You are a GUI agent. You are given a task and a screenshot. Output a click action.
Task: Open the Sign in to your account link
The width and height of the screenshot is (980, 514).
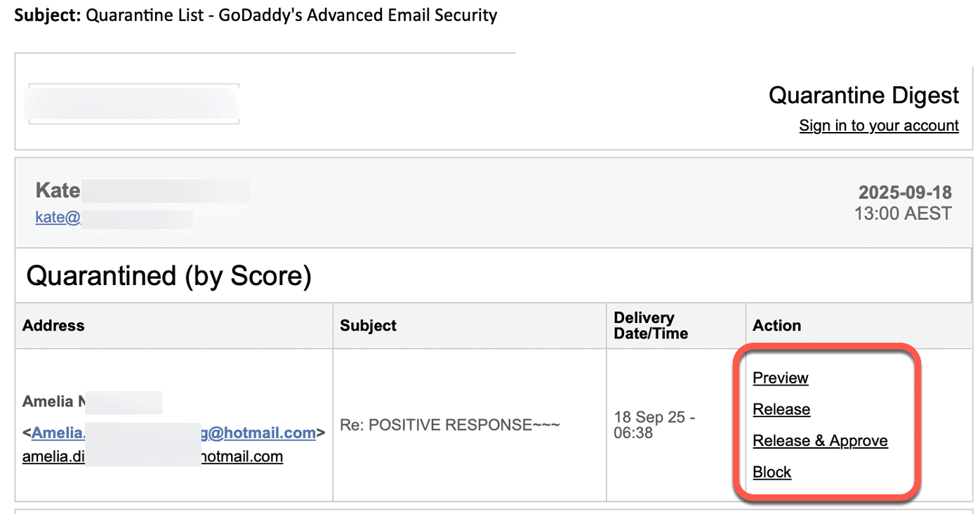click(x=878, y=126)
